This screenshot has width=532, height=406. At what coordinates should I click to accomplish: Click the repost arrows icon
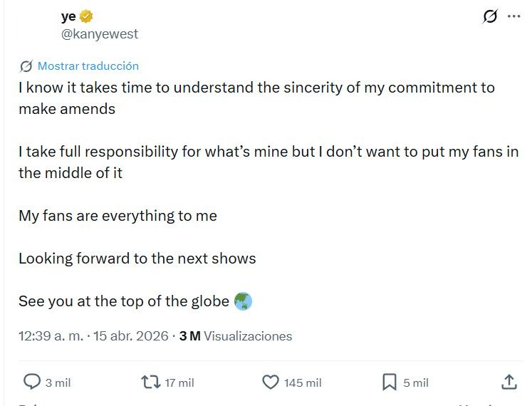[x=151, y=382]
